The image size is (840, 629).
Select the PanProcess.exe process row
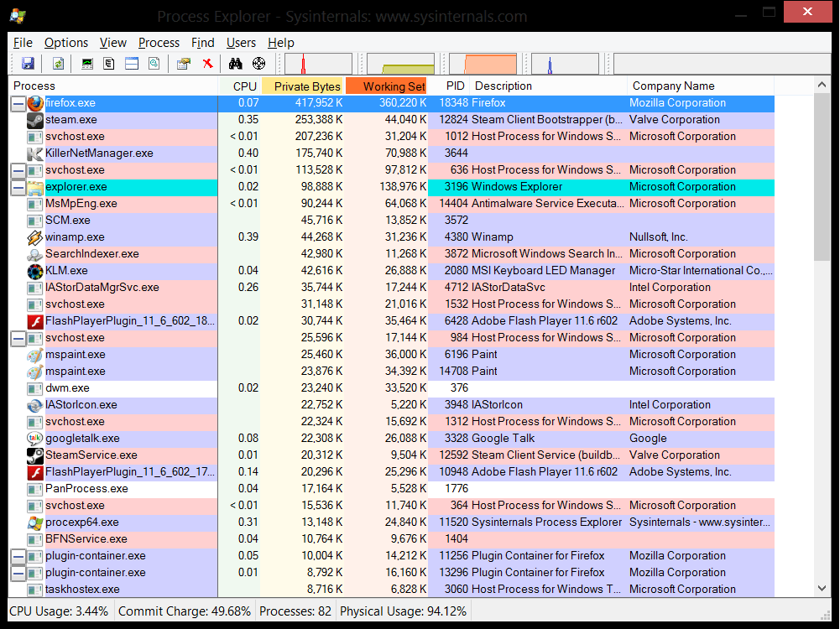[x=392, y=489]
